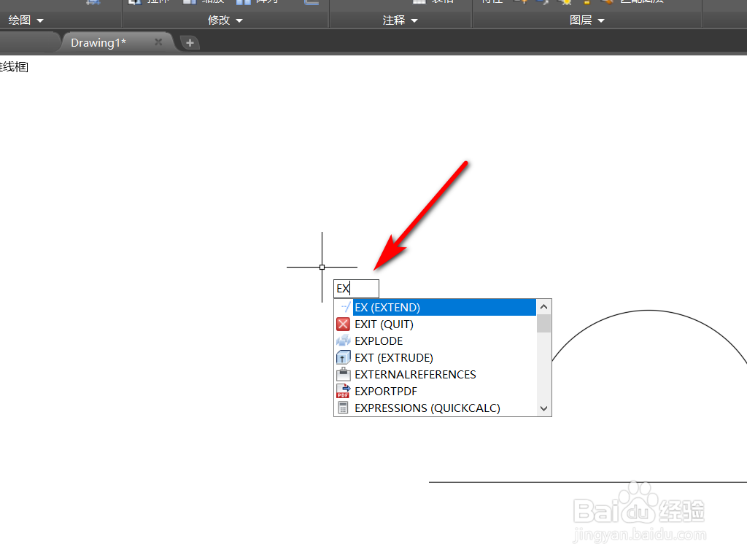Click the 线框 visual style viewport label
Image resolution: width=747 pixels, height=560 pixels.
(x=15, y=66)
